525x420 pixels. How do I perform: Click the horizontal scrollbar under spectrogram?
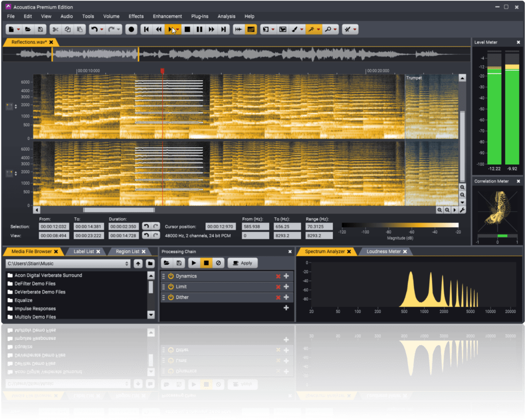pyautogui.click(x=119, y=210)
